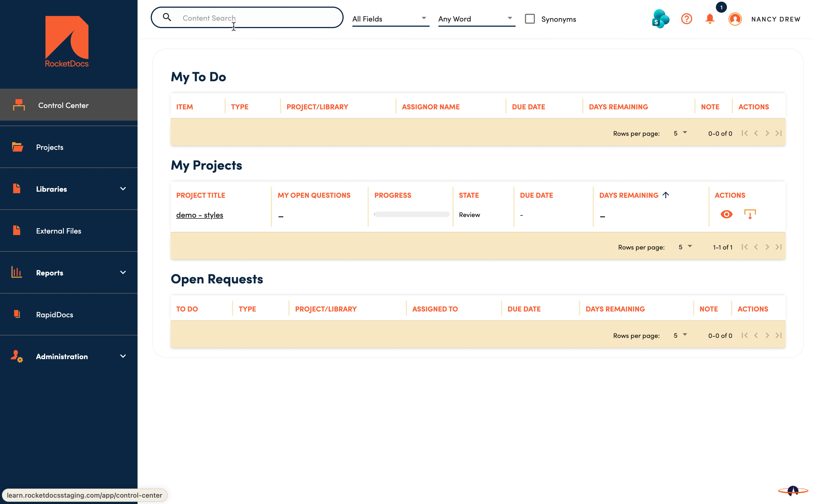Open the demo - styles project link
Viewport: 814px width, 504px height.
(200, 215)
